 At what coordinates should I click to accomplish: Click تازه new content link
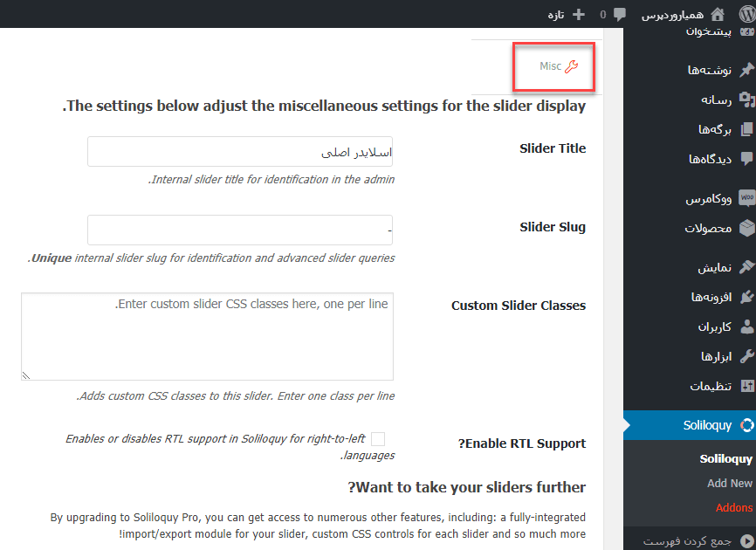(556, 15)
